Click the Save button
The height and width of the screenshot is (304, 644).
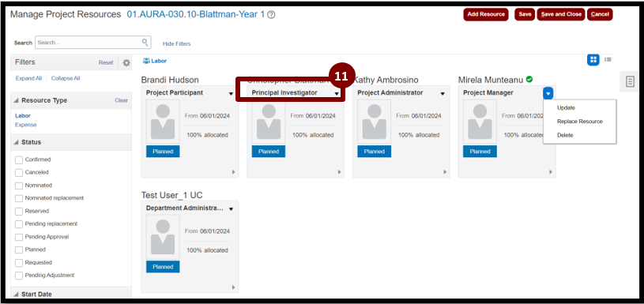[x=525, y=14]
